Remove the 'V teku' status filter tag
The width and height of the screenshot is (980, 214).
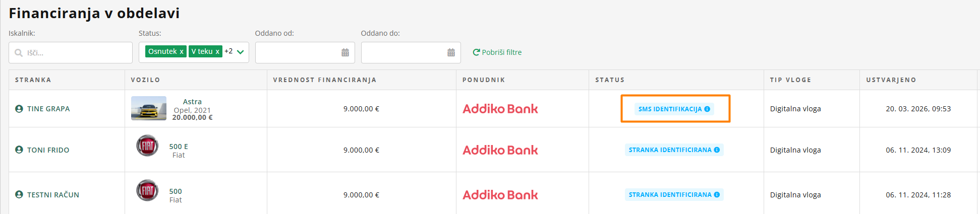[x=217, y=51]
